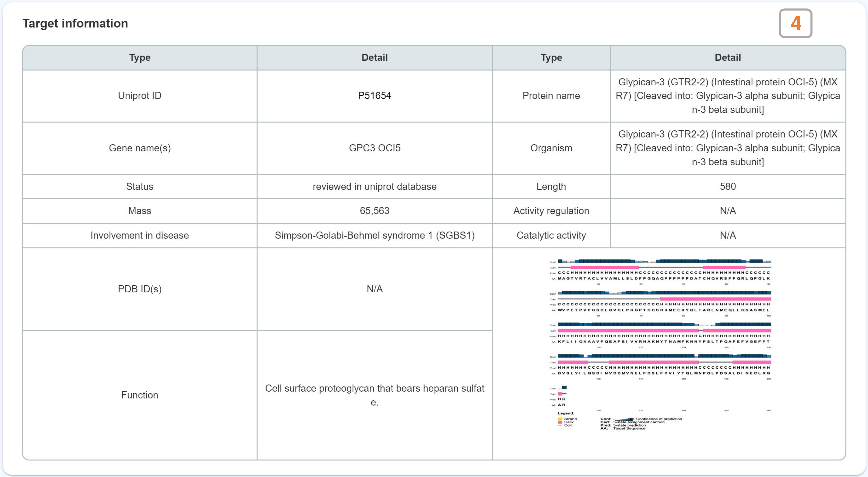Click the Activity regulation N/A value
The width and height of the screenshot is (868, 477).
[728, 211]
